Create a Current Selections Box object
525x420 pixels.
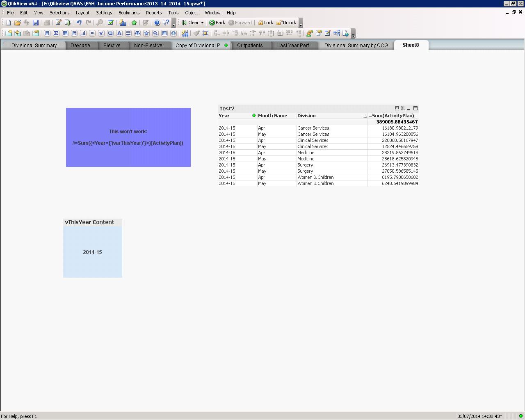[101, 33]
